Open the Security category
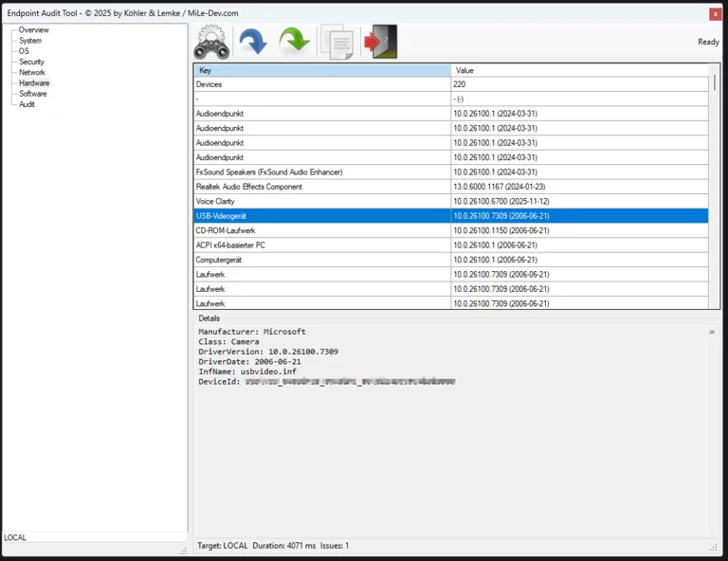Image resolution: width=728 pixels, height=561 pixels. (31, 62)
